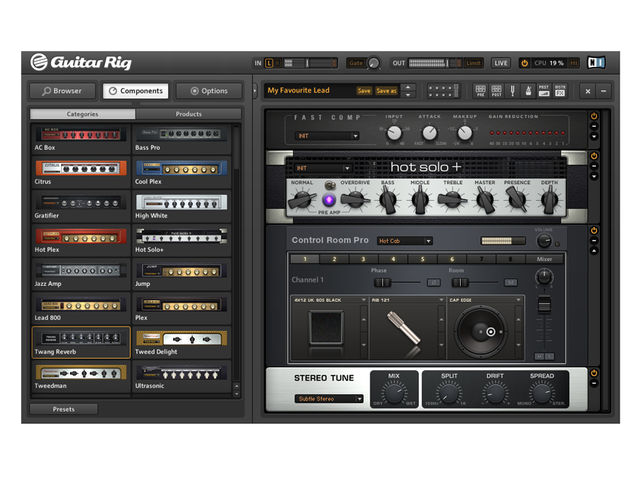Switch to the Categories view
The height and width of the screenshot is (480, 640).
coord(82,114)
